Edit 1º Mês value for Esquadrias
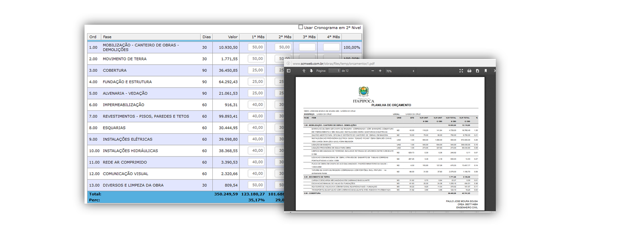This screenshot has width=644, height=235. [256, 127]
